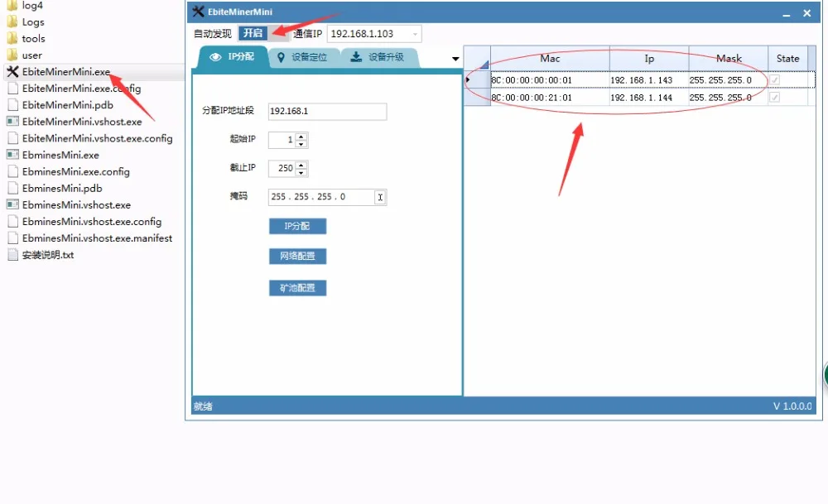This screenshot has height=504, width=828.
Task: Expand the tab overflow dropdown arrow
Action: [455, 59]
